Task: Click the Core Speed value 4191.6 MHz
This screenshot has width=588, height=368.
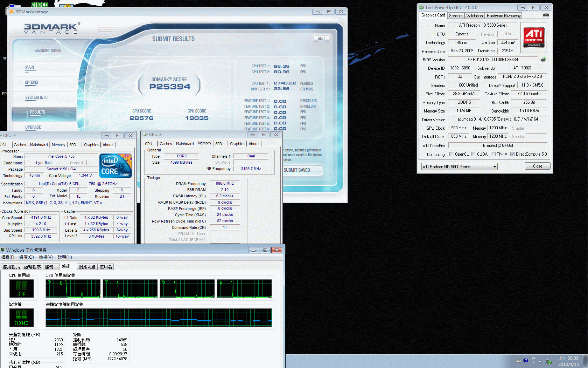Action: 41,218
